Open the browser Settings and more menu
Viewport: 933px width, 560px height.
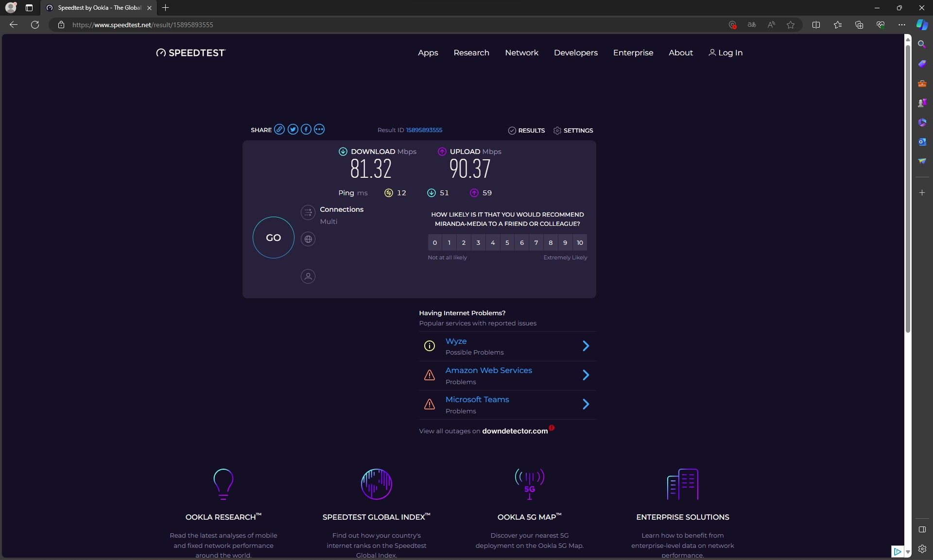pyautogui.click(x=902, y=25)
